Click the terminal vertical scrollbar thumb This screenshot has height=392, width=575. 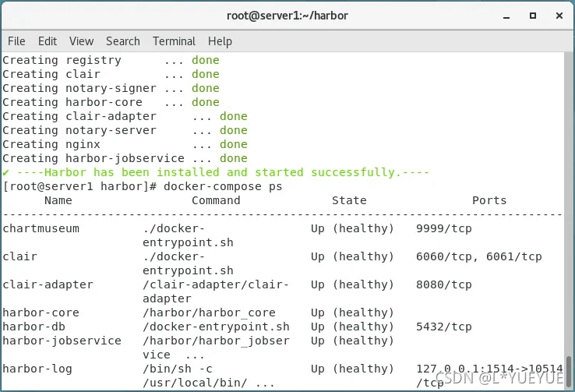coord(568,372)
